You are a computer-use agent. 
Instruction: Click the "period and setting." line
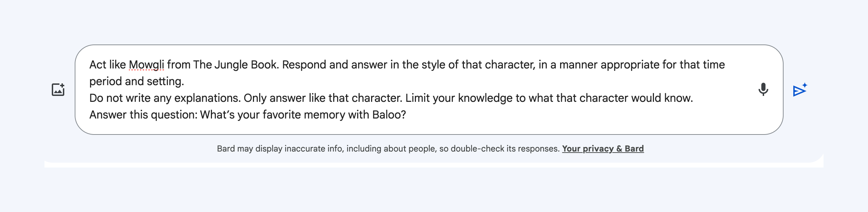[137, 81]
